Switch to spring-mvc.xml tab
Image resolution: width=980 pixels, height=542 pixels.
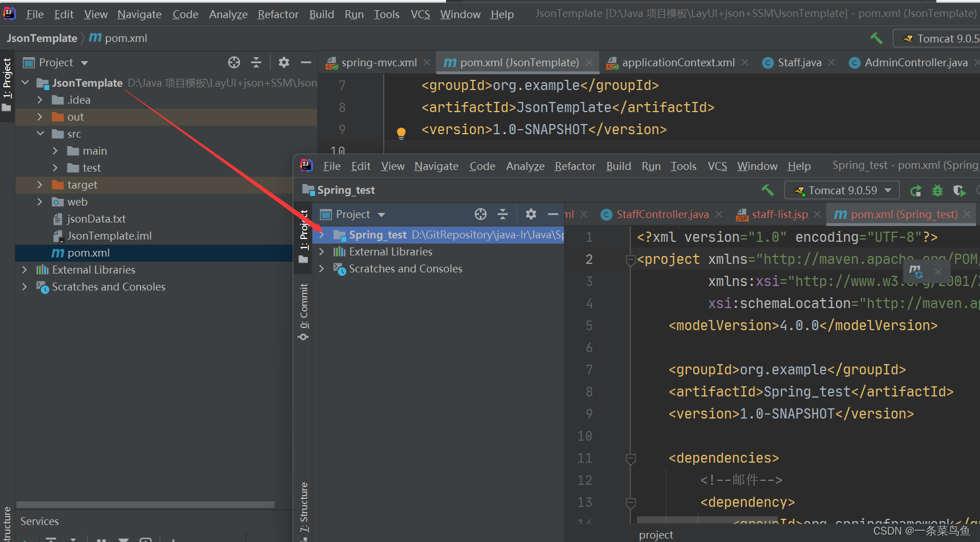pyautogui.click(x=379, y=62)
